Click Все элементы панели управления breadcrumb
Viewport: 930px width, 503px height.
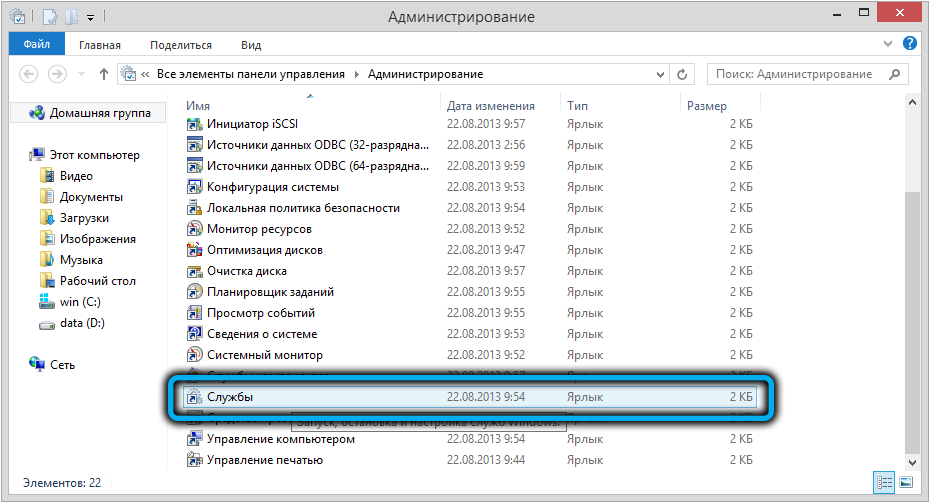[x=251, y=74]
